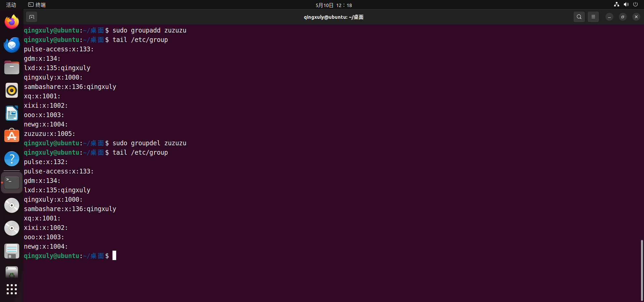The height and width of the screenshot is (302, 644).
Task: Open the terminal hamburger menu
Action: click(593, 17)
